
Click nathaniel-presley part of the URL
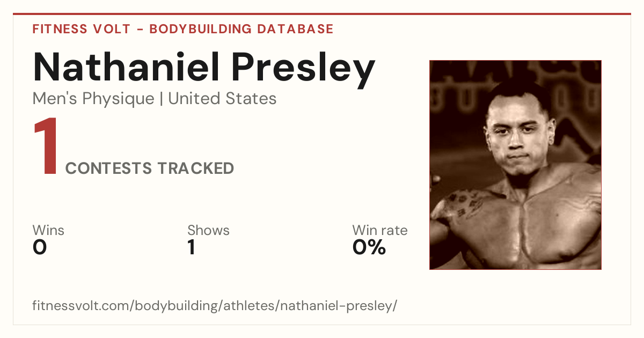click(x=337, y=306)
